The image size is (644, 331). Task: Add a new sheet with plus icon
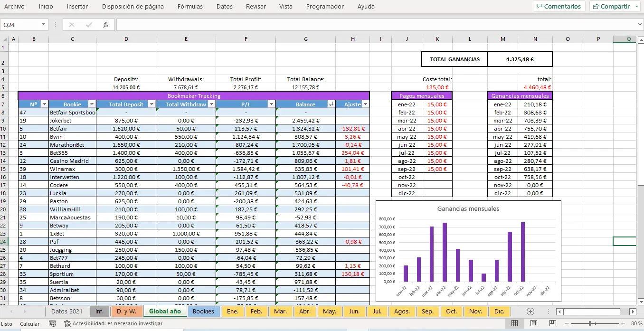(x=530, y=312)
